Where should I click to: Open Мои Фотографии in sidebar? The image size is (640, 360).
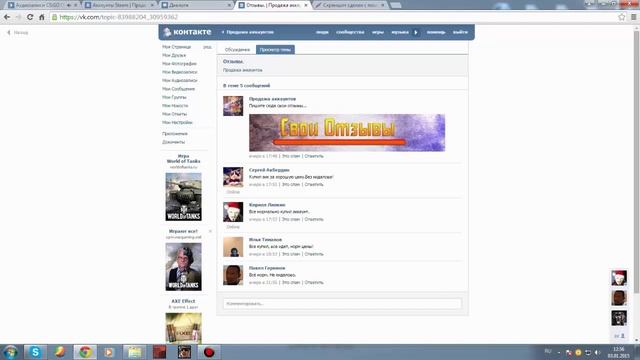179,64
